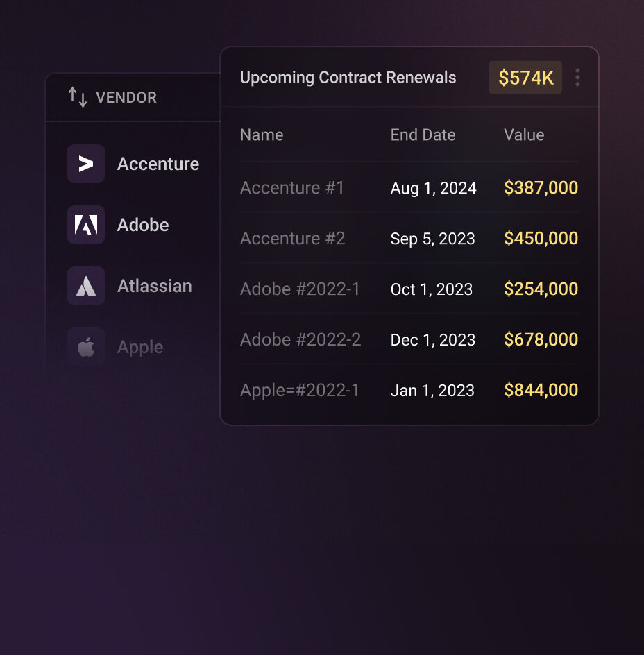644x655 pixels.
Task: Click the faded Apple logo icon
Action: click(x=86, y=347)
